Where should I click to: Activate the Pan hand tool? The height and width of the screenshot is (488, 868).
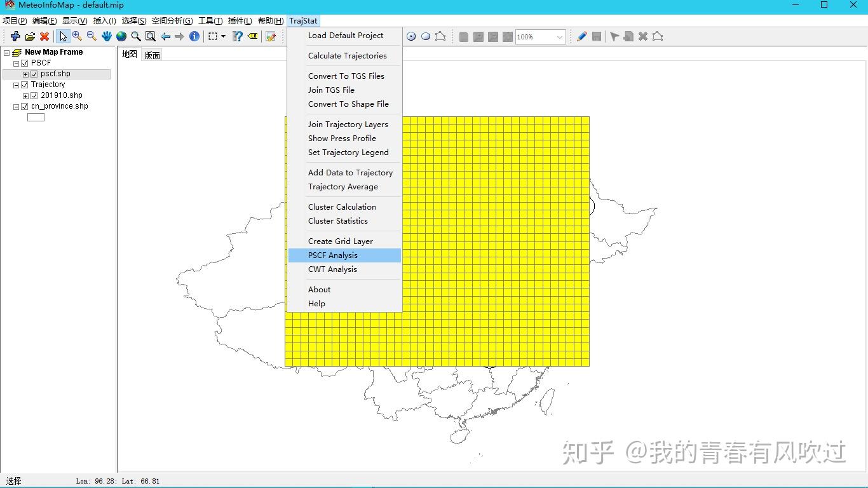pyautogui.click(x=106, y=36)
